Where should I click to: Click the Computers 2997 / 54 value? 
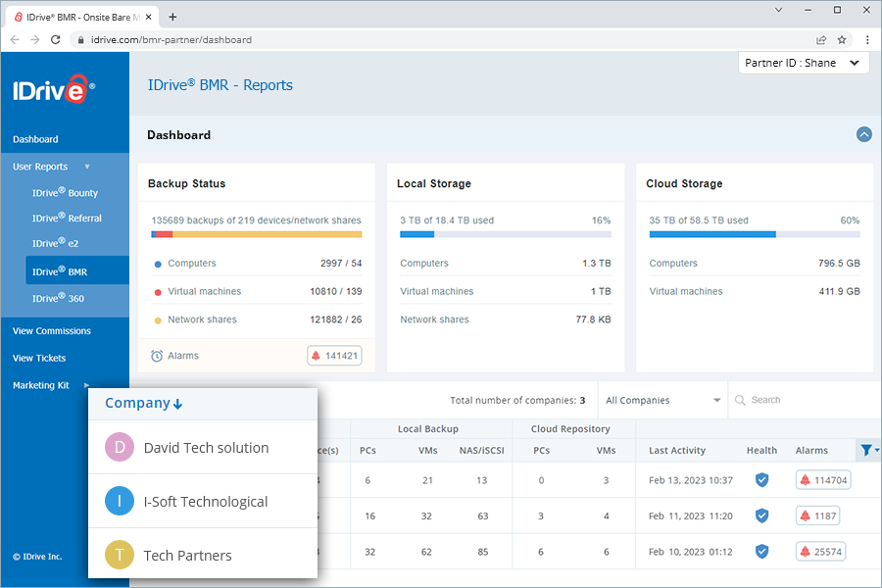[341, 263]
